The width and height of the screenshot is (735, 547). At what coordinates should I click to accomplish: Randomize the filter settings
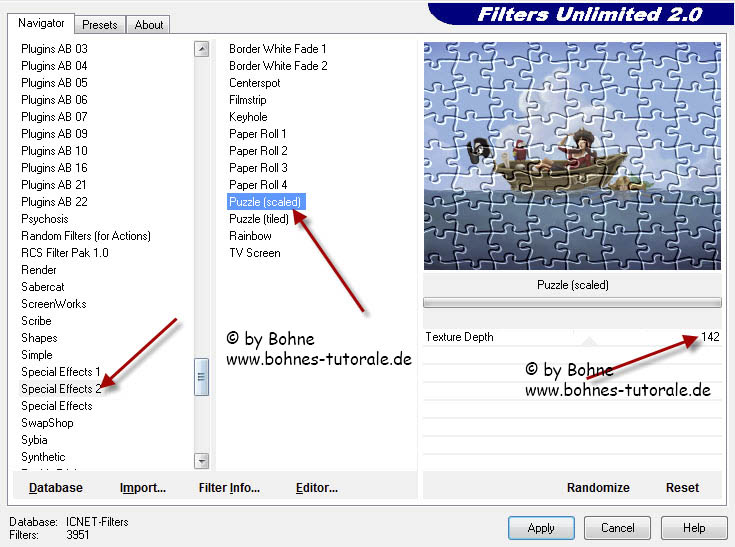pyautogui.click(x=598, y=488)
